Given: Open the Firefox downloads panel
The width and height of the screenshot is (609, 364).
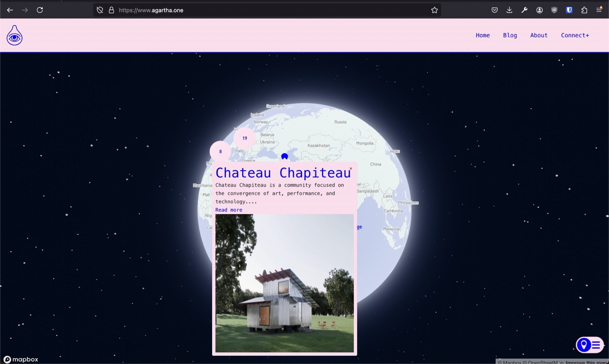Looking at the screenshot, I should [x=509, y=10].
